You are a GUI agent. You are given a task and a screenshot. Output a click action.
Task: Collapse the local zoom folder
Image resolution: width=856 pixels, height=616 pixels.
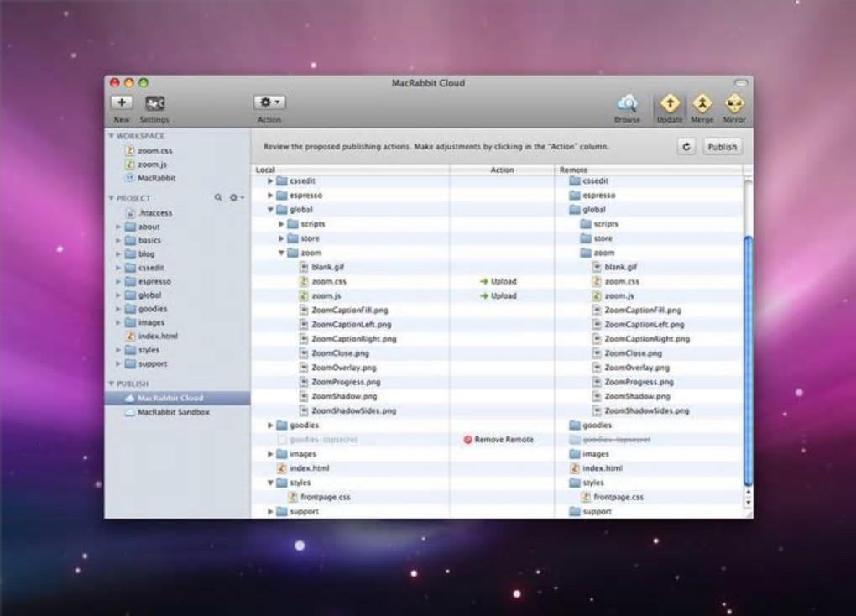click(281, 253)
